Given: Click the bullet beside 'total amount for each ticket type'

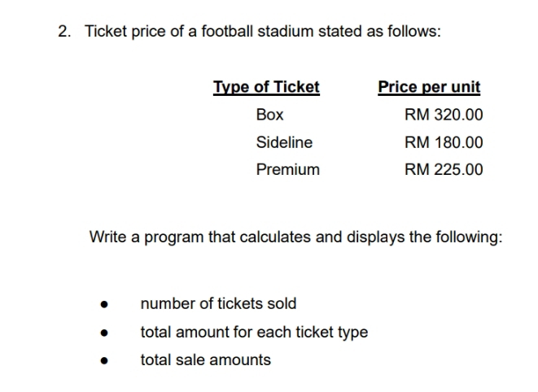Looking at the screenshot, I should (104, 333).
